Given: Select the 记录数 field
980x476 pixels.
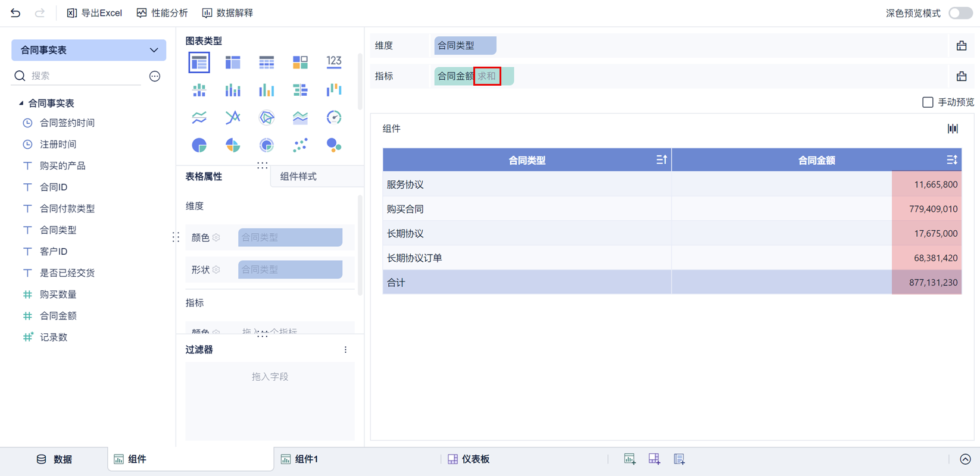Looking at the screenshot, I should (x=54, y=337).
